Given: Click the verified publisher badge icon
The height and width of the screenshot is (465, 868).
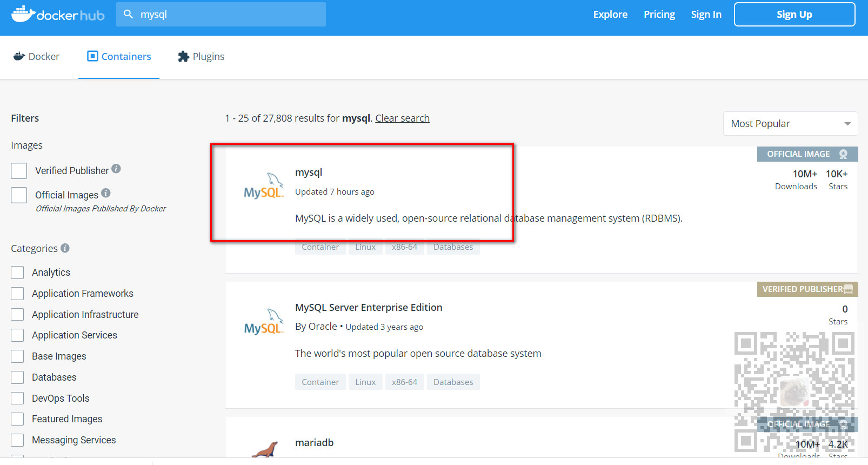Looking at the screenshot, I should (848, 289).
